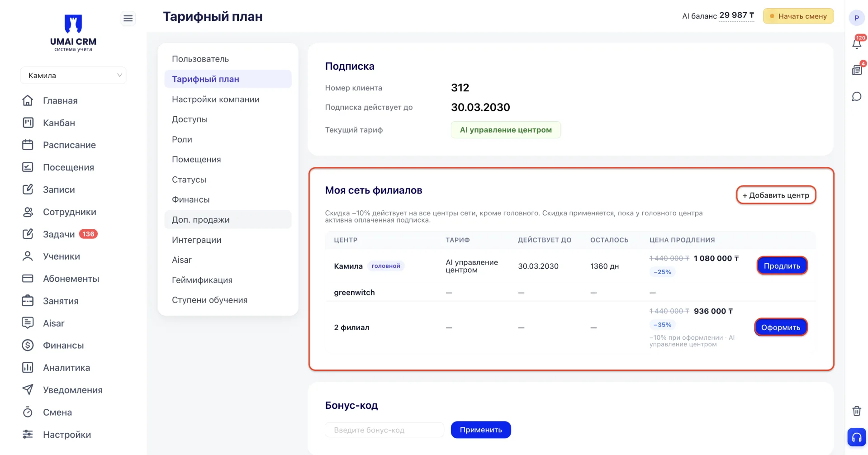
Task: Open AI баланс amount details
Action: click(x=736, y=15)
